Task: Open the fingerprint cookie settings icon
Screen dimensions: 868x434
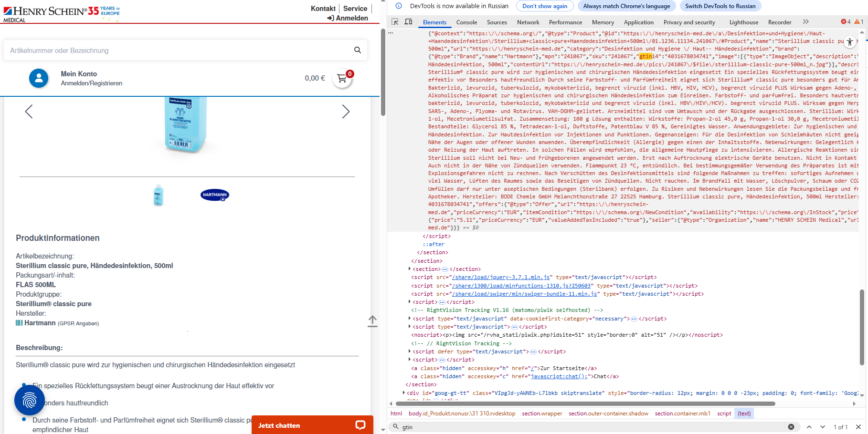Action: tap(30, 400)
